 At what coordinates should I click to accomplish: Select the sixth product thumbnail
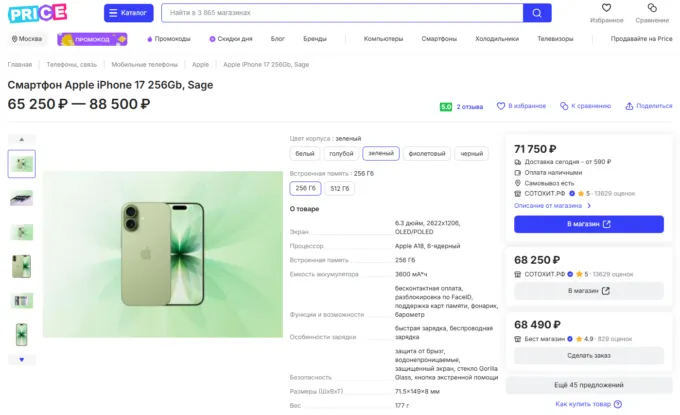click(22, 335)
